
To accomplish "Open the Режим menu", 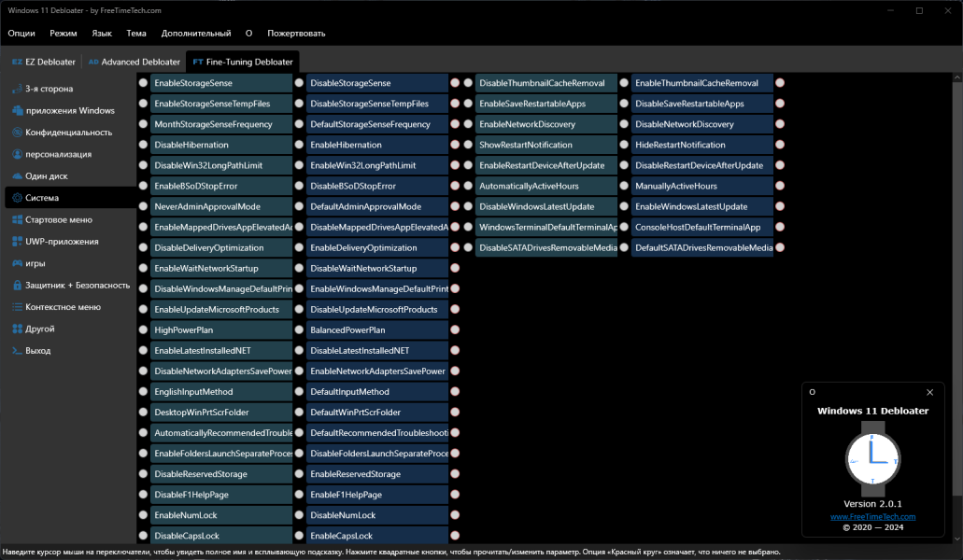I will pos(64,33).
